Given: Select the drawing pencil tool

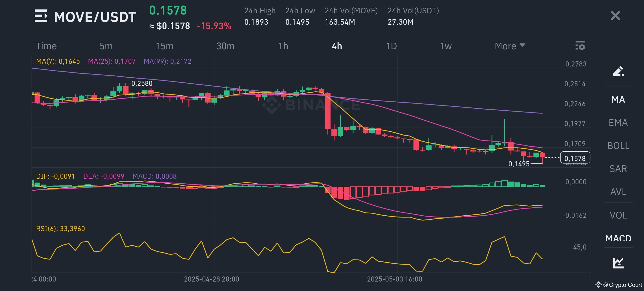Looking at the screenshot, I should click(618, 71).
